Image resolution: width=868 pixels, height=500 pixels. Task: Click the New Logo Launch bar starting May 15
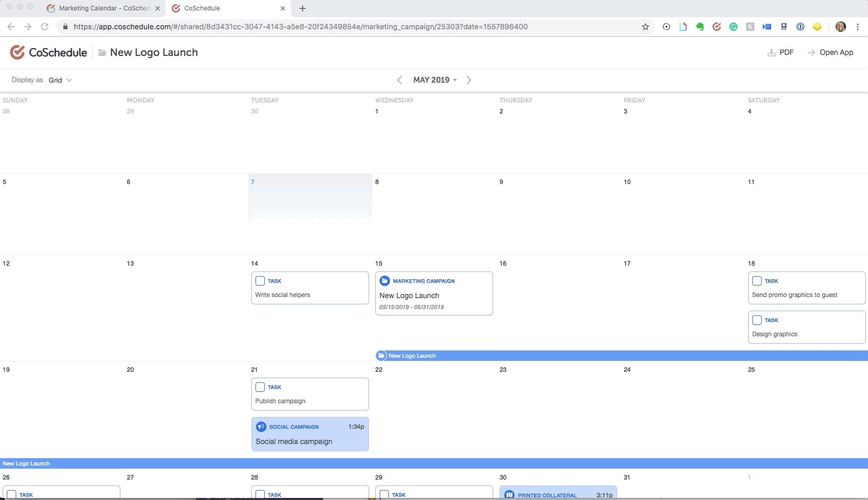point(622,356)
